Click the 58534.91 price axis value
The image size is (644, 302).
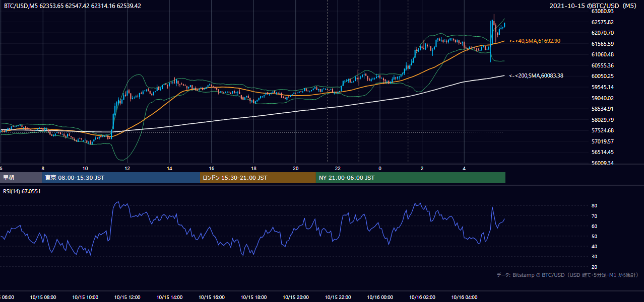pos(602,109)
